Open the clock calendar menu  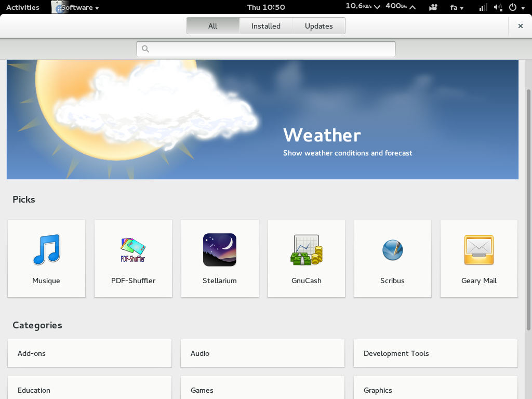266,7
